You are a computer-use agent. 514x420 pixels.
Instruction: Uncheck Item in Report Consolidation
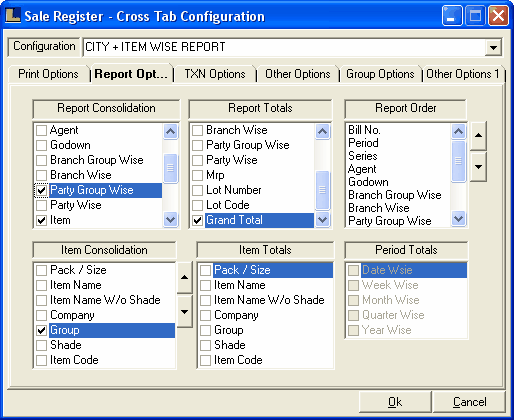click(x=41, y=220)
